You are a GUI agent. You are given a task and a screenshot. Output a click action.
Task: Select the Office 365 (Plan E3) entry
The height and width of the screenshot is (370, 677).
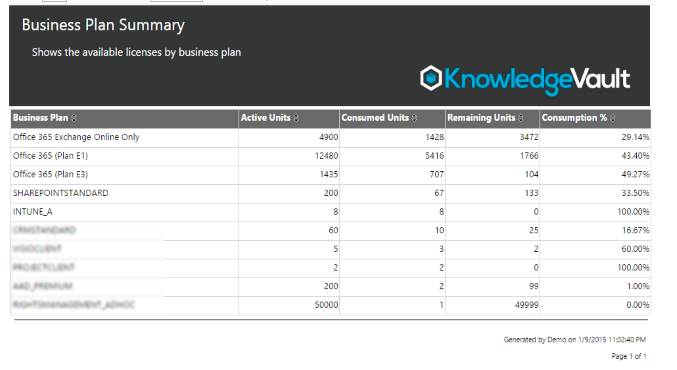(x=331, y=174)
